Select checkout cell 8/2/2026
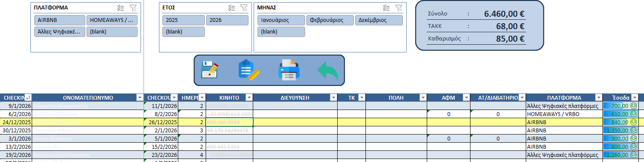The width and height of the screenshot is (644, 162). pos(161,114)
